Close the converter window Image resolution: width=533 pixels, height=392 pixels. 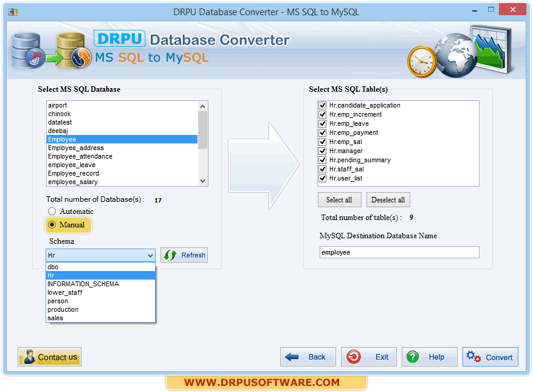coord(512,10)
